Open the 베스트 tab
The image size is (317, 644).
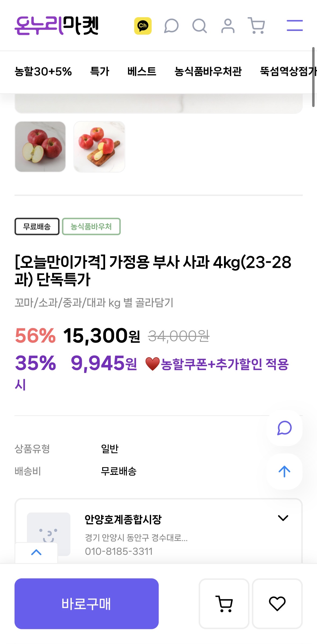[x=142, y=72]
